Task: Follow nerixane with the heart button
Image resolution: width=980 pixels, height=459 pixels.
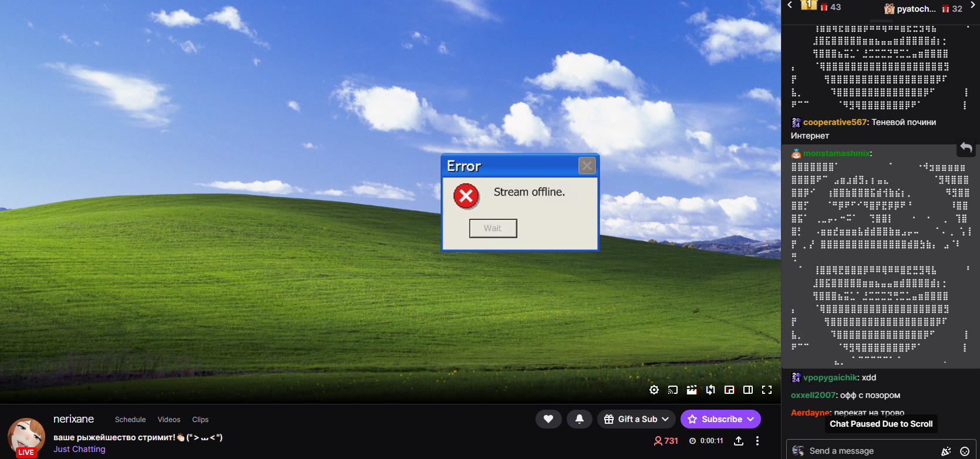Action: pos(548,419)
